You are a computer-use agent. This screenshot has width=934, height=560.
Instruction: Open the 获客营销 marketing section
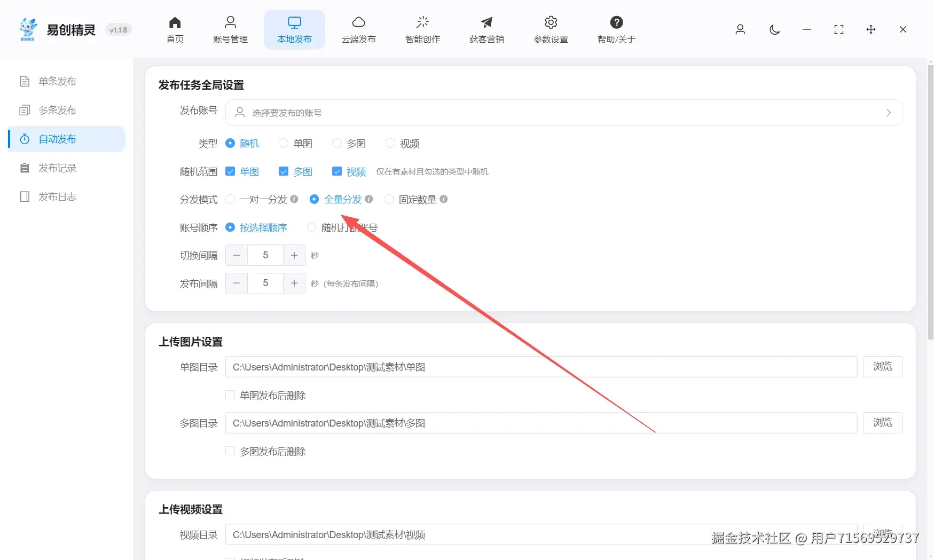point(486,29)
